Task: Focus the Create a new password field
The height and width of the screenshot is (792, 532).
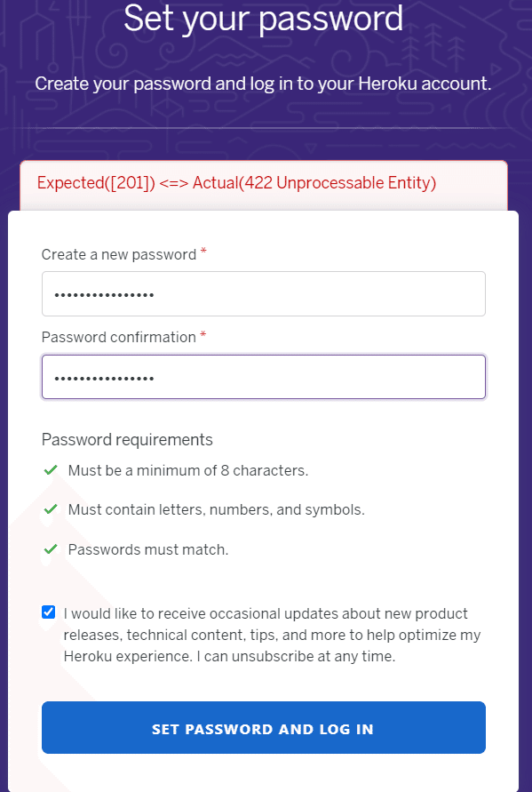Action: point(264,294)
